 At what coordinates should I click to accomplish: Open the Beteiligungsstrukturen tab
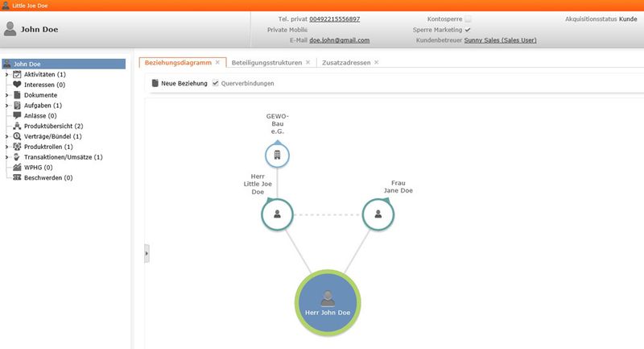point(266,63)
